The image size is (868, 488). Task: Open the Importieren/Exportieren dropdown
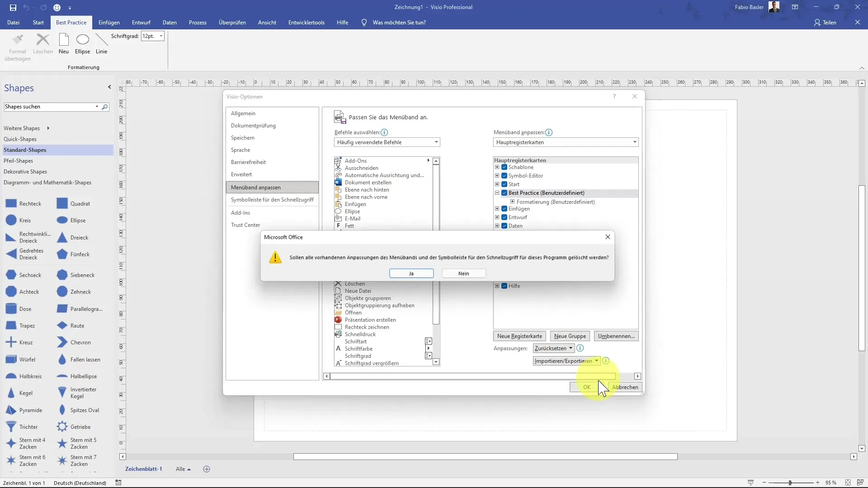pos(566,361)
